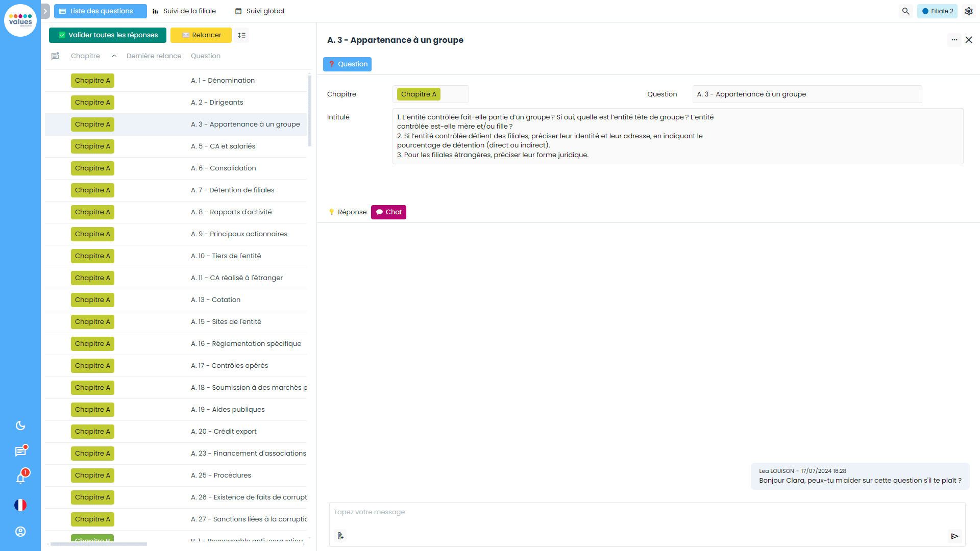Select row A. 16 - Réglementation spécifique
The height and width of the screenshot is (551, 980).
coord(176,344)
